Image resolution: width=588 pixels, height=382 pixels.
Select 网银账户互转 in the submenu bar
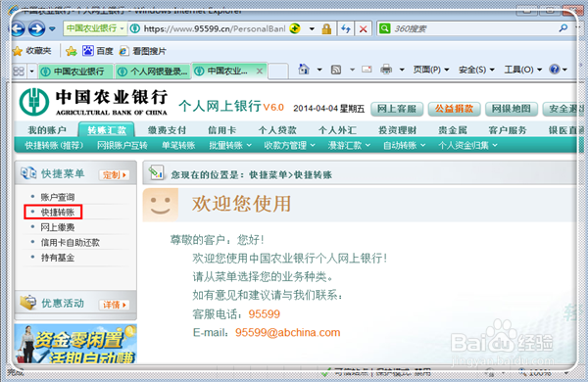coord(122,145)
